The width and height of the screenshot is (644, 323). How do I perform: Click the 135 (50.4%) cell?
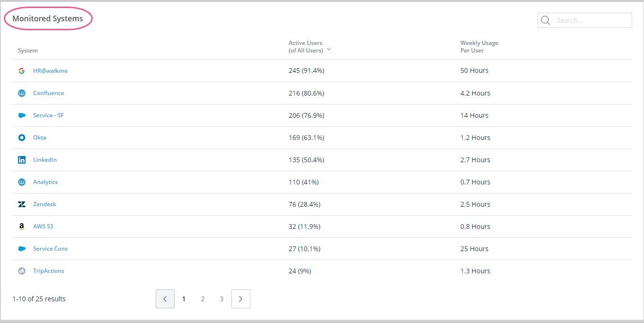point(306,160)
